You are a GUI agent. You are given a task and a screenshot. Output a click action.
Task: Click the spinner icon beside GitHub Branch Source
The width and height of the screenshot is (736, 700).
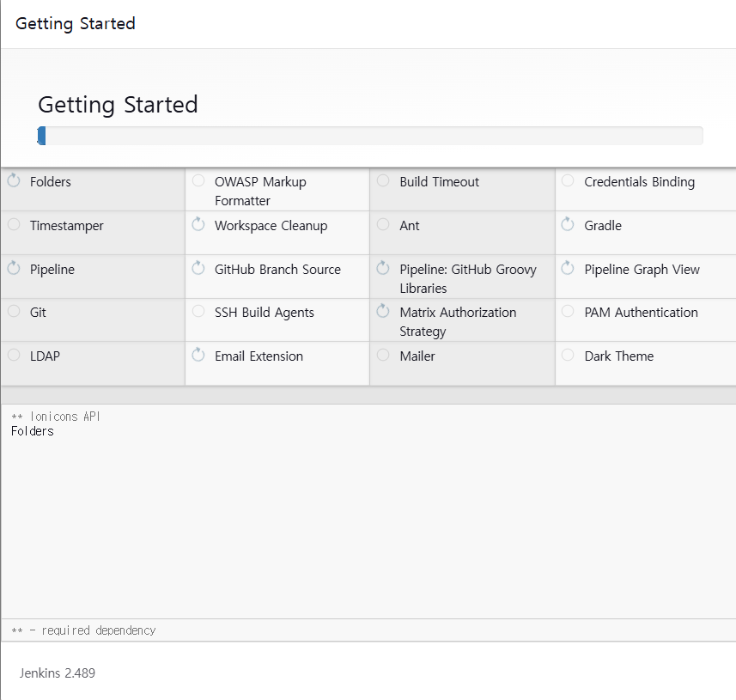(x=198, y=268)
